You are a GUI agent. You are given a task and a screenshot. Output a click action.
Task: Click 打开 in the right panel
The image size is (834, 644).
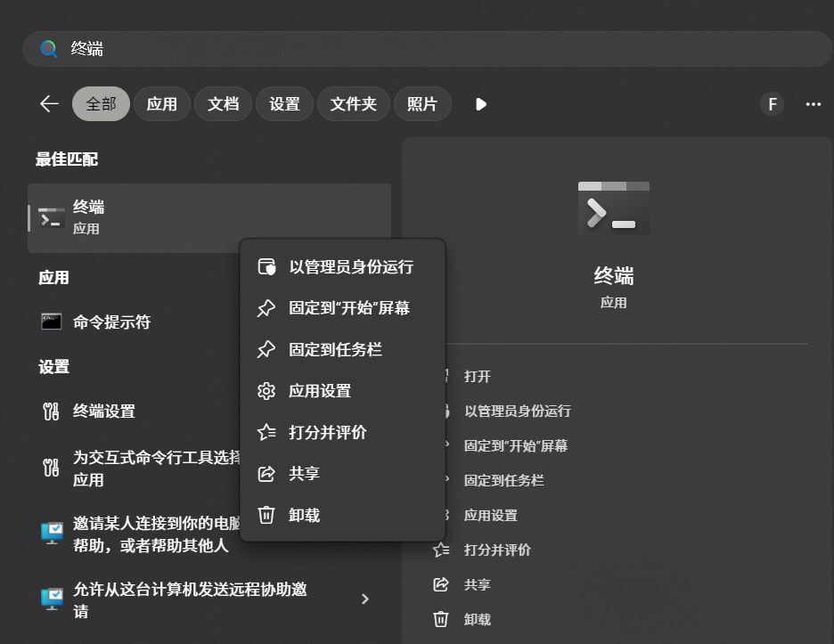(x=477, y=377)
